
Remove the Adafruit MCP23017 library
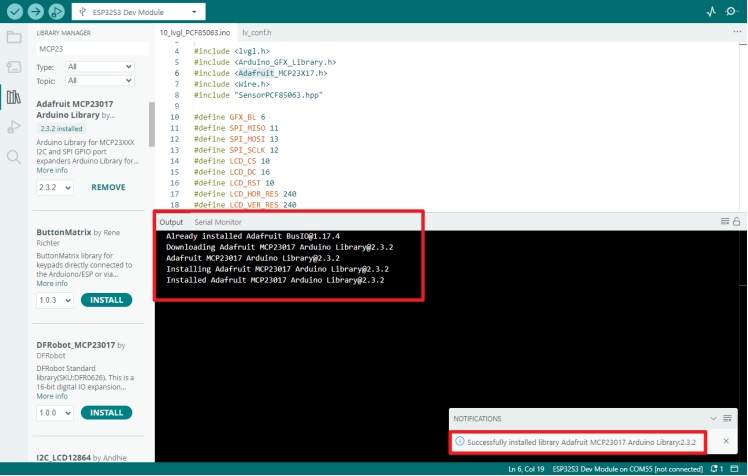click(108, 187)
